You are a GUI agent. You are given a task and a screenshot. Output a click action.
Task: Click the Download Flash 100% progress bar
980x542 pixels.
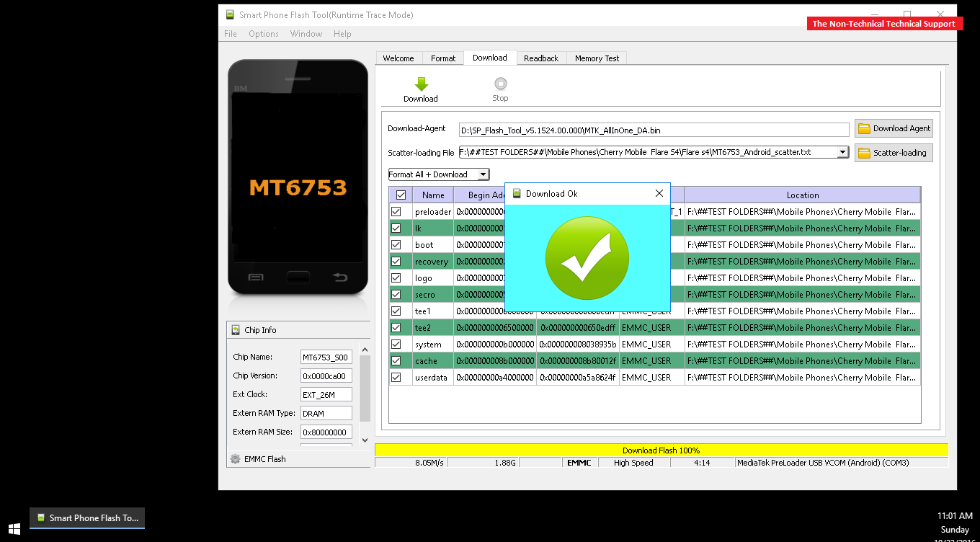pyautogui.click(x=661, y=450)
